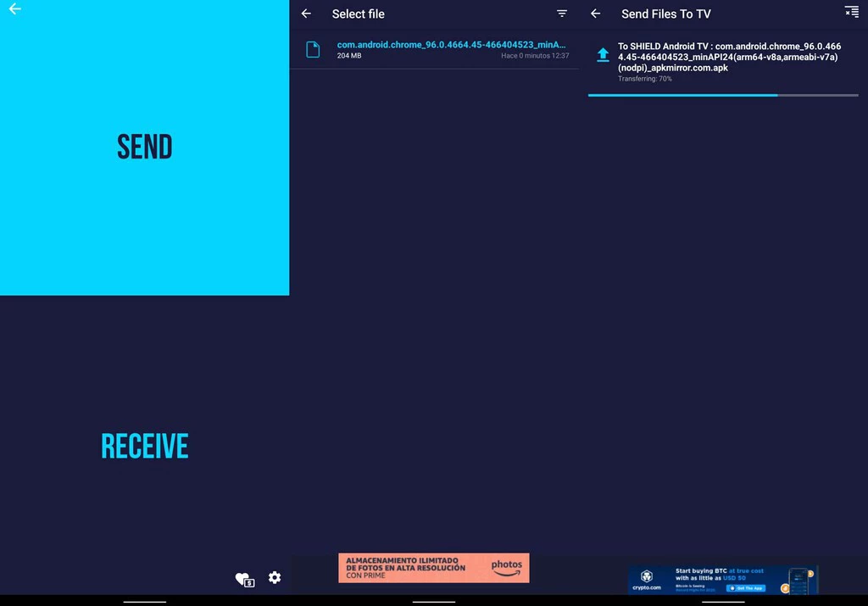The image size is (868, 606).
Task: Click the upload arrow icon of the transfer
Action: pos(603,55)
